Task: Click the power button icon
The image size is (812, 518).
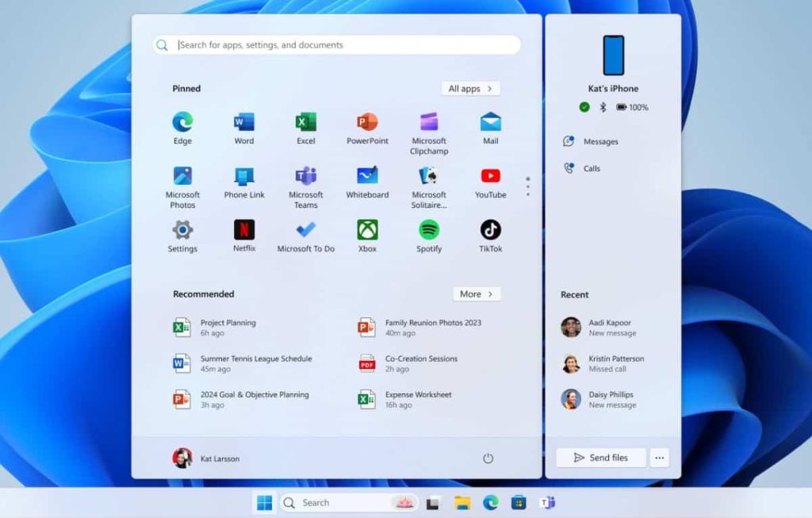Action: click(x=488, y=459)
